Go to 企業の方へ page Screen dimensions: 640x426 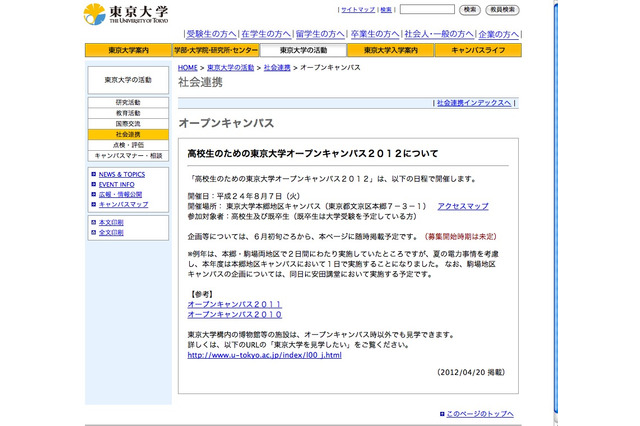(x=498, y=34)
